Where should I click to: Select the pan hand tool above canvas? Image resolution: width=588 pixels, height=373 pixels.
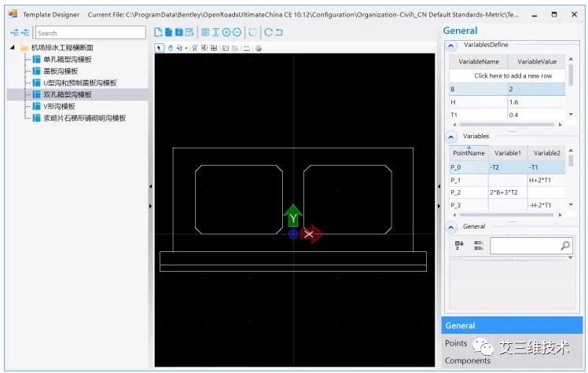click(x=170, y=48)
